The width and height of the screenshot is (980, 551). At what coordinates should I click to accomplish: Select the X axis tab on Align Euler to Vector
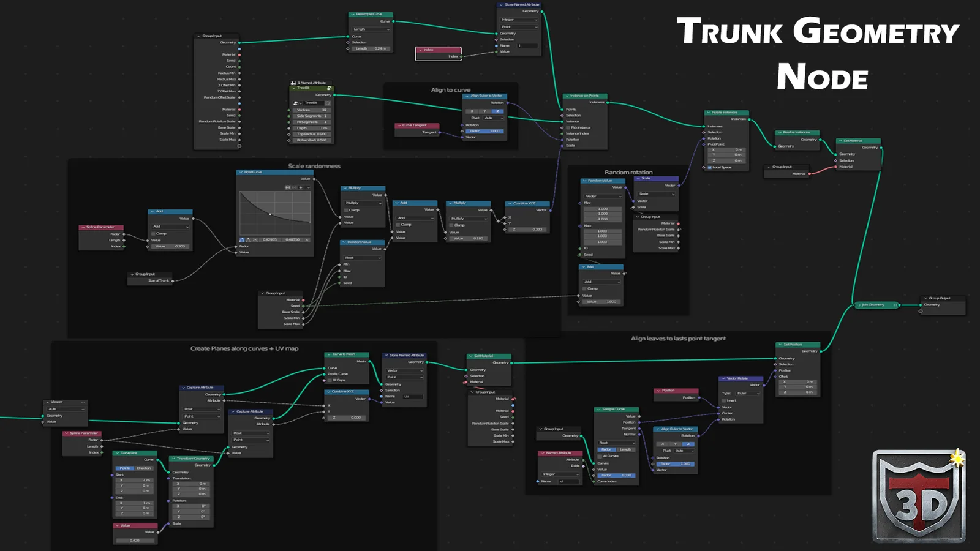[x=472, y=111]
